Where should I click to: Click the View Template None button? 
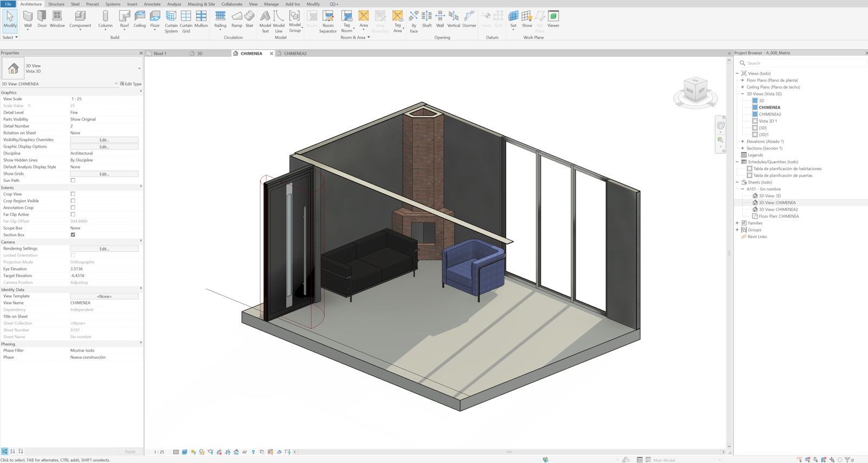(x=104, y=296)
